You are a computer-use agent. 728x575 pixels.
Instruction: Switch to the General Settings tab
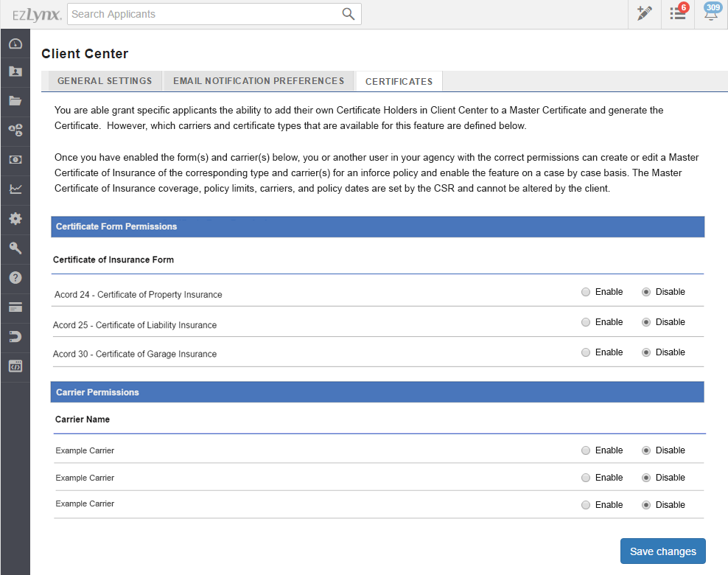(105, 81)
